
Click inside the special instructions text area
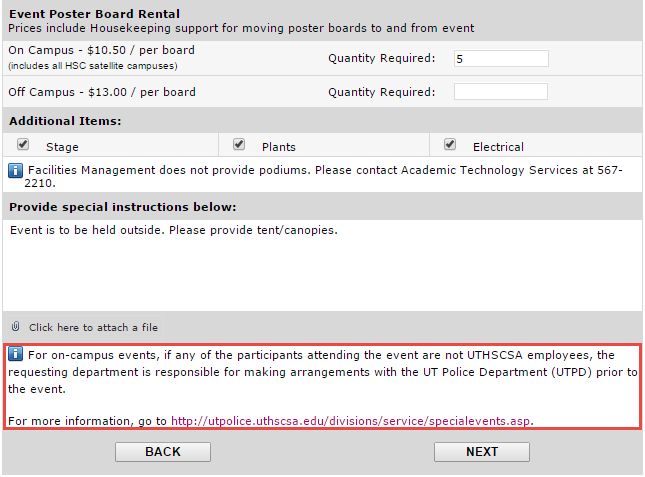click(322, 265)
